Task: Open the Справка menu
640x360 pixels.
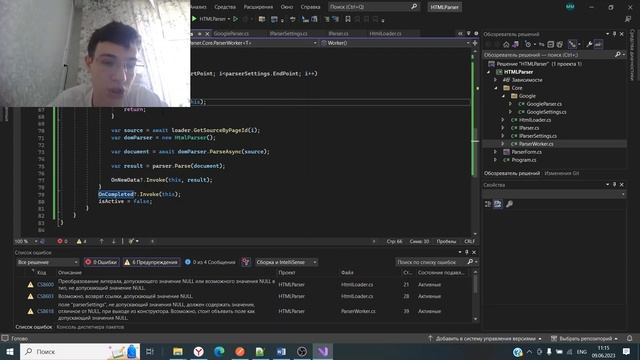Action: coord(310,7)
